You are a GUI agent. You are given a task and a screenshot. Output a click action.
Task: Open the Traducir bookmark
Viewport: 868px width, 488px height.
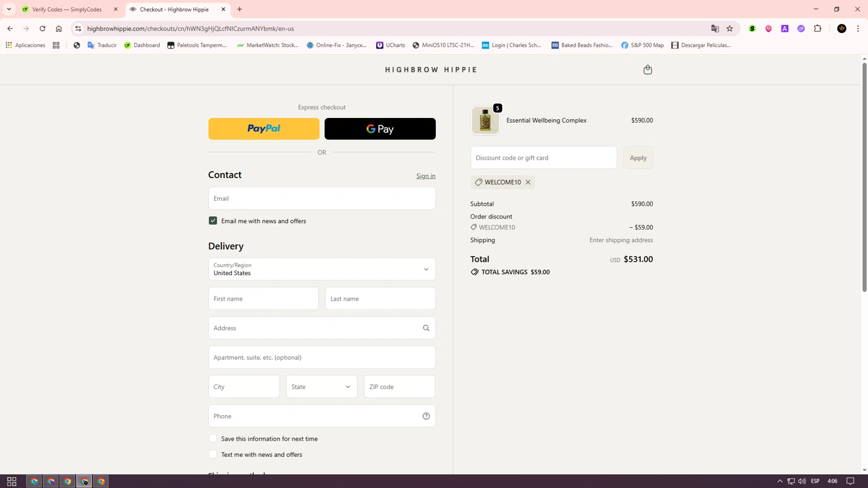click(102, 45)
